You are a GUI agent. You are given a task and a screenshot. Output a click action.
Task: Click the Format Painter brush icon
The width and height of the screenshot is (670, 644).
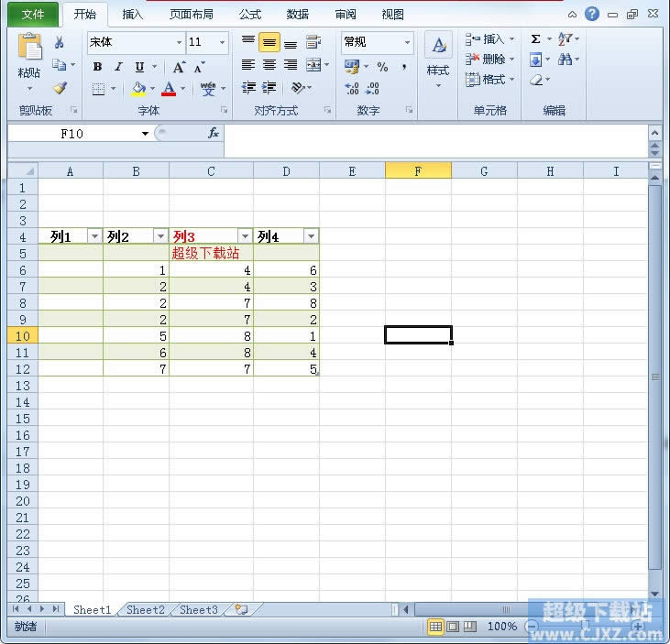coord(60,88)
